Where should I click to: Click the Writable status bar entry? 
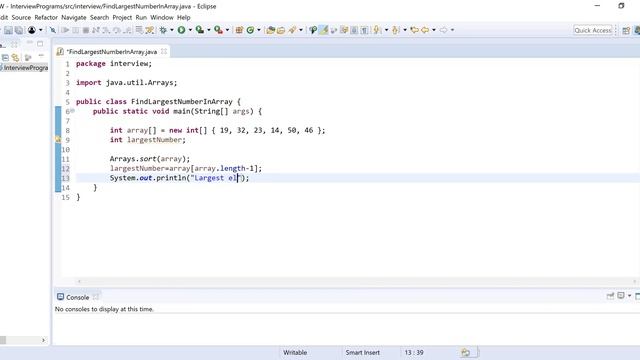[x=295, y=353]
